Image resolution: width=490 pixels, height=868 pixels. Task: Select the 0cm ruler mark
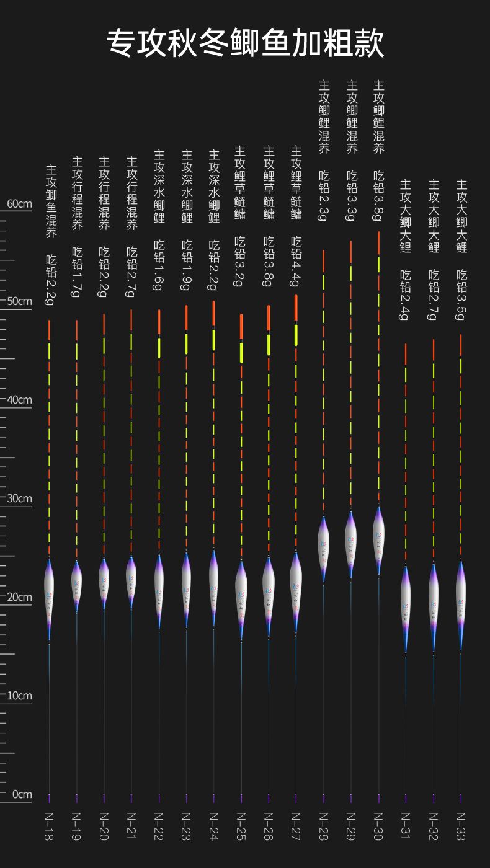[x=21, y=794]
